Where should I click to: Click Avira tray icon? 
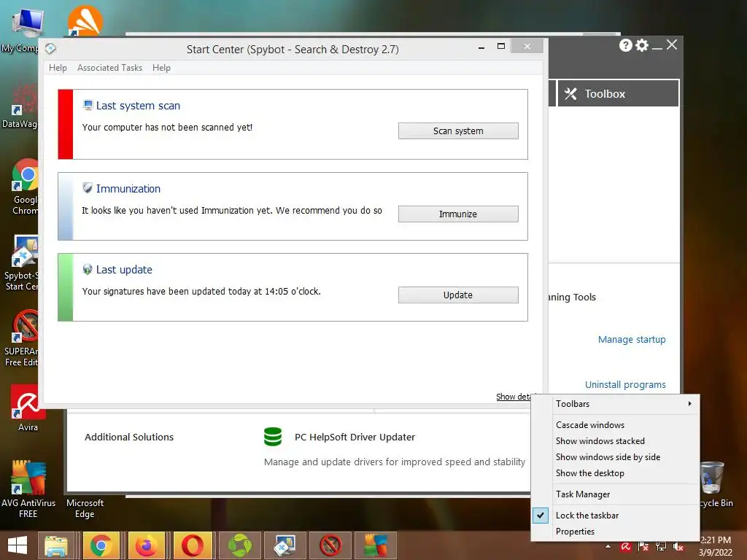(626, 547)
